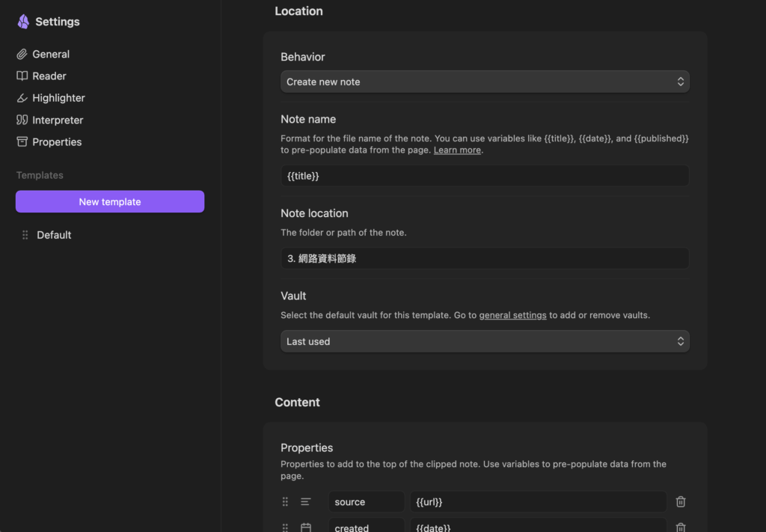Select the Default template in the list

tap(54, 235)
